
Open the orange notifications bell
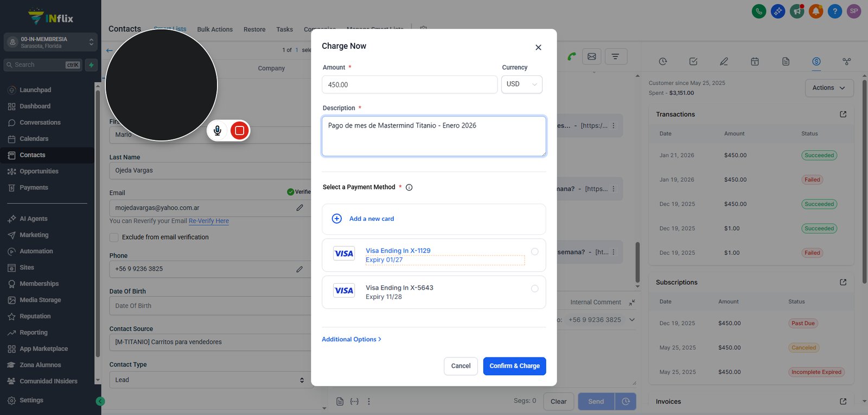[816, 11]
